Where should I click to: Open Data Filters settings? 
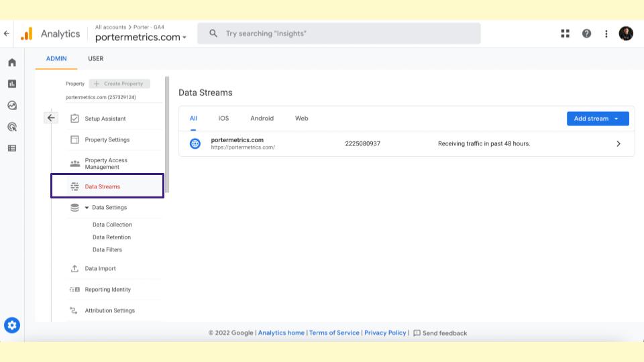(107, 249)
